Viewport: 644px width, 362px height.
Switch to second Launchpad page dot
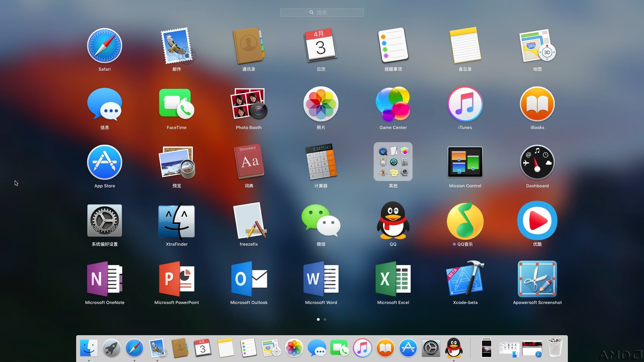(325, 319)
